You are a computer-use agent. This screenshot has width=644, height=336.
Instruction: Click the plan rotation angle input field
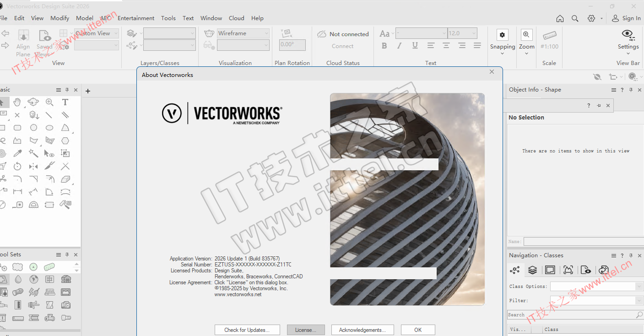tap(292, 45)
